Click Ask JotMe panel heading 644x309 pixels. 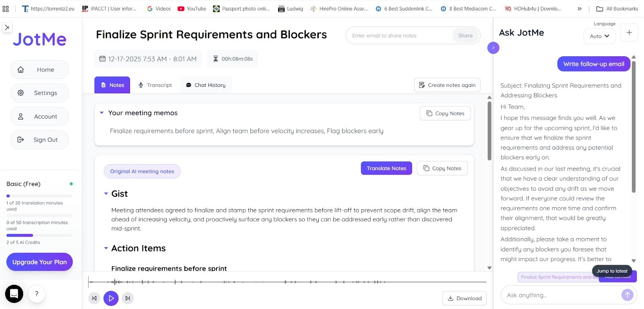[521, 33]
